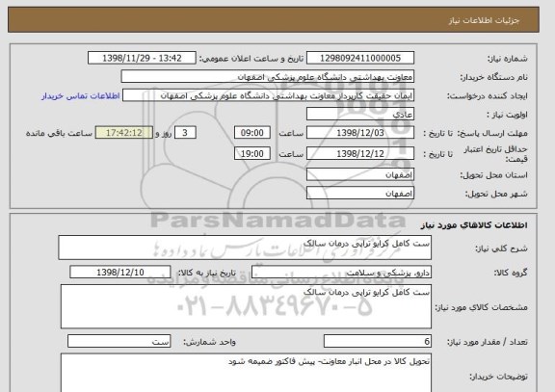Click the مشخصات کالای مورد نیاز label
This screenshot has height=392, width=555.
481,307
